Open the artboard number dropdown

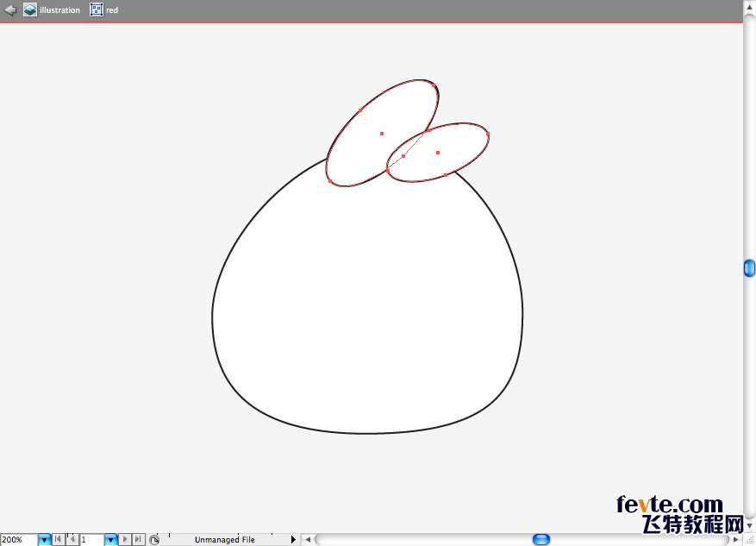click(x=110, y=540)
